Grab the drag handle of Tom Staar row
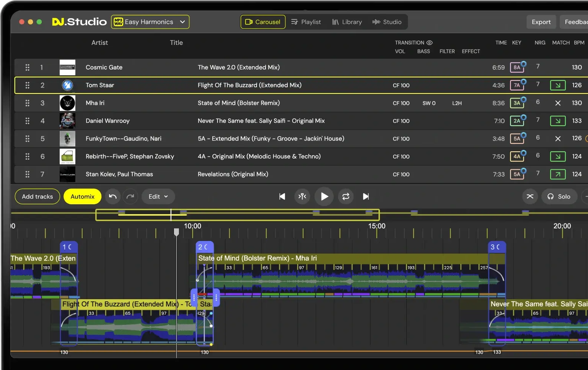The height and width of the screenshot is (370, 588). point(27,85)
